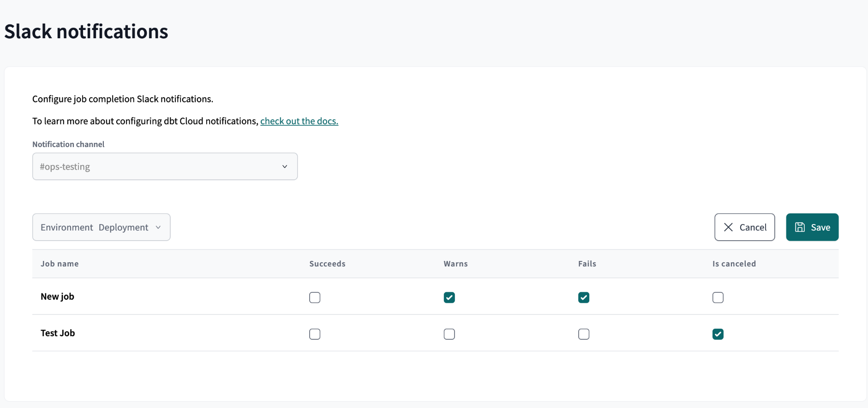The image size is (868, 408).
Task: Click the Warns column header
Action: pos(455,264)
